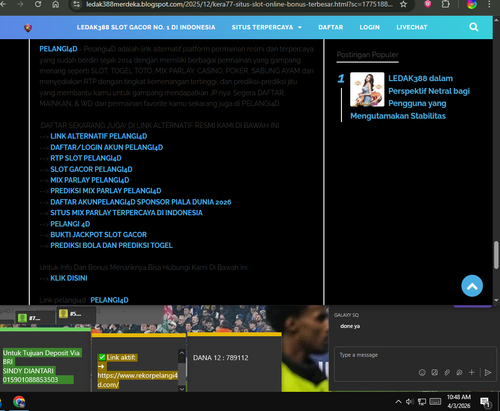
Task: Open the site search magnifier icon
Action: (x=474, y=27)
